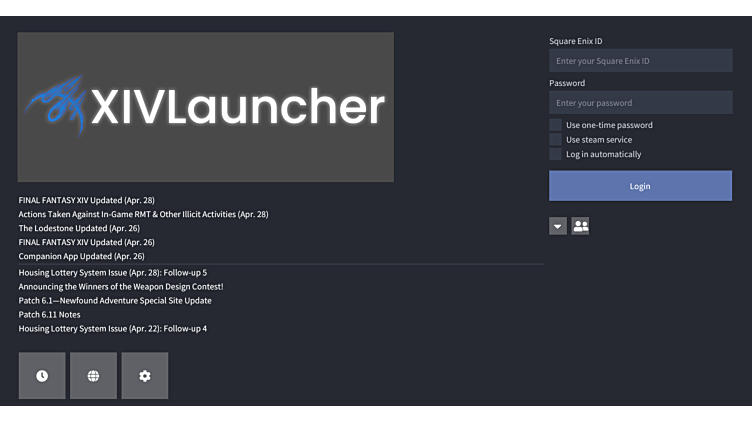Screen dimensions: 752x423
Task: Open Companion App Updated (Apr. 26)
Action: click(x=82, y=256)
